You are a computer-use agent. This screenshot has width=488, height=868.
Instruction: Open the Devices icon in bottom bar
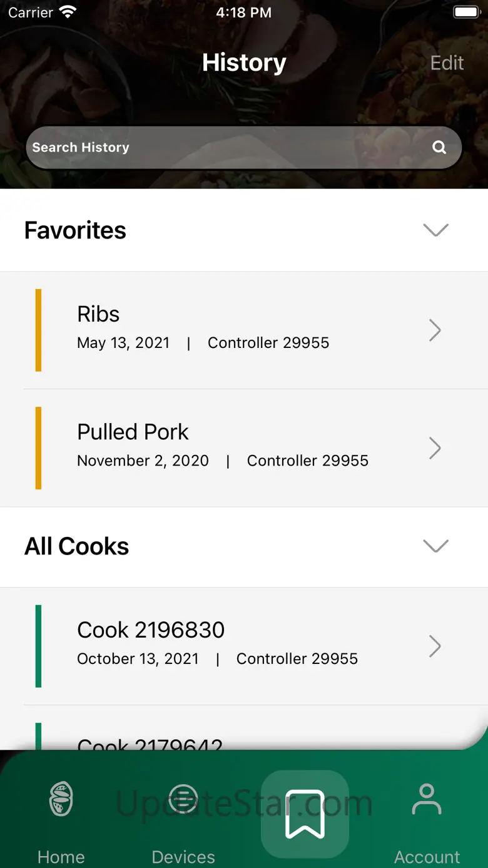183,799
